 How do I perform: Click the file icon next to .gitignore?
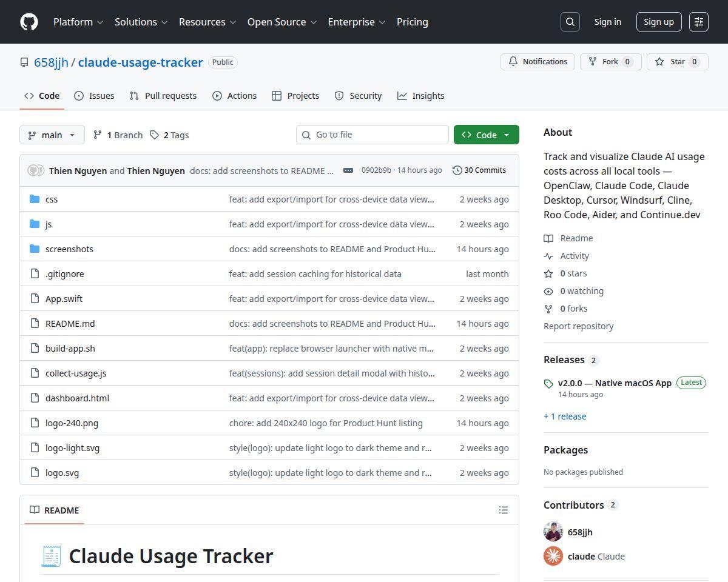[35, 273]
